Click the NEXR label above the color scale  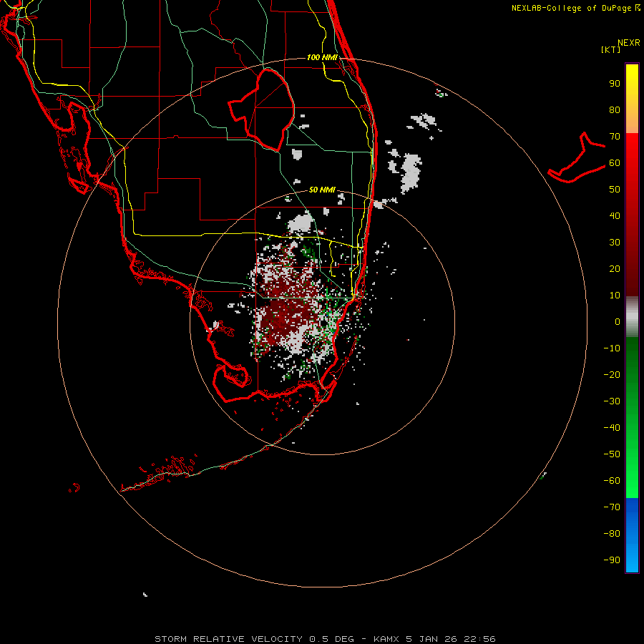tap(629, 43)
